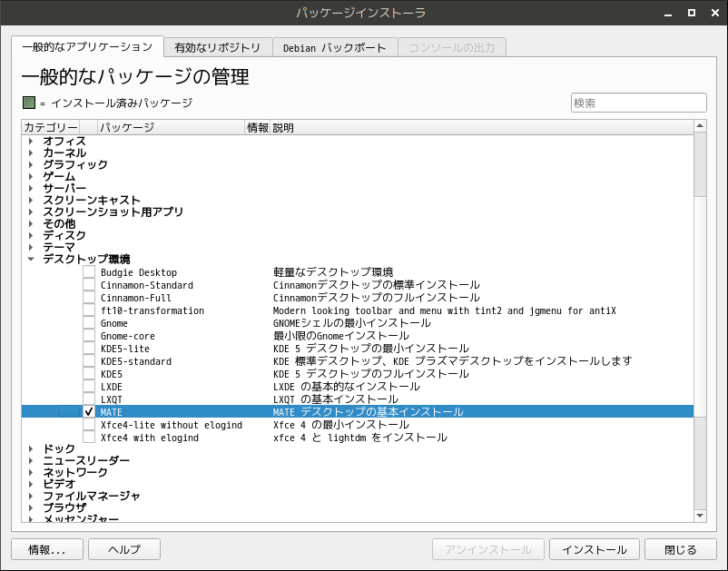Sort by the カテゴリー column header
This screenshot has height=571, width=728.
point(51,127)
